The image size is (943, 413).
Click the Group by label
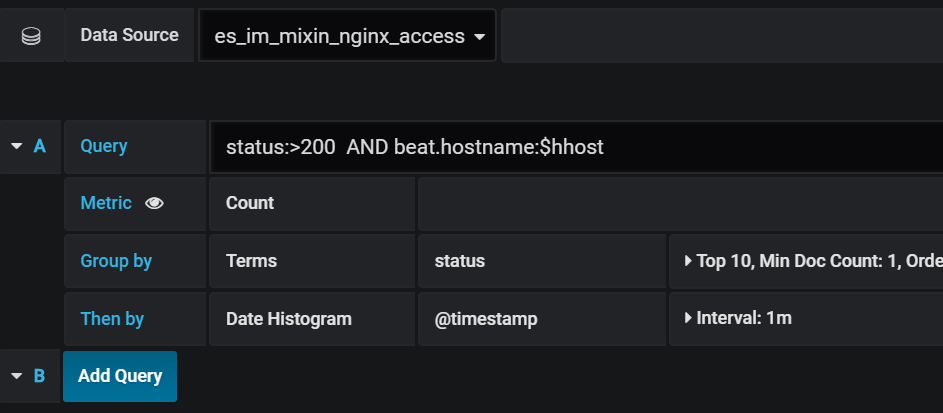pos(116,261)
